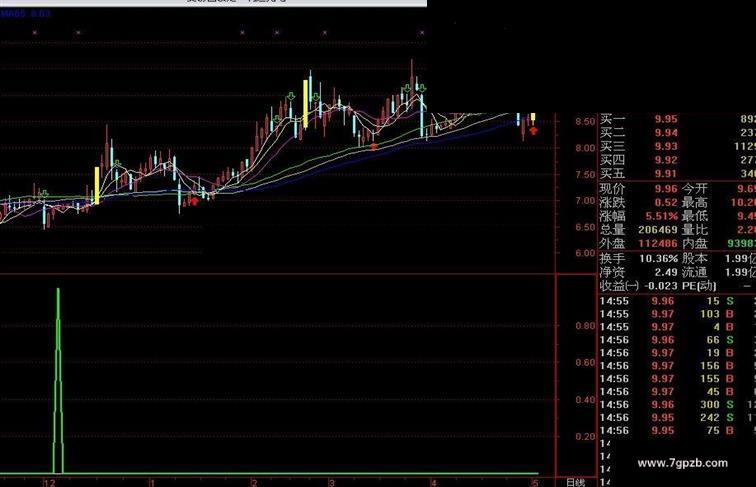Click the rightmost green down arrow near the April peak
756x487 pixels.
point(422,88)
